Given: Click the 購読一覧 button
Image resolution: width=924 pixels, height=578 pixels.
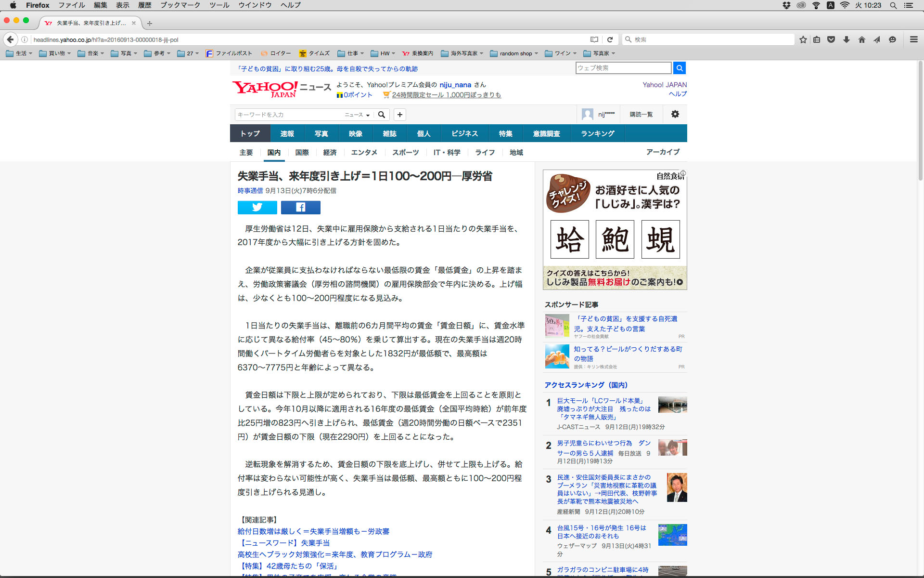Looking at the screenshot, I should pos(641,114).
